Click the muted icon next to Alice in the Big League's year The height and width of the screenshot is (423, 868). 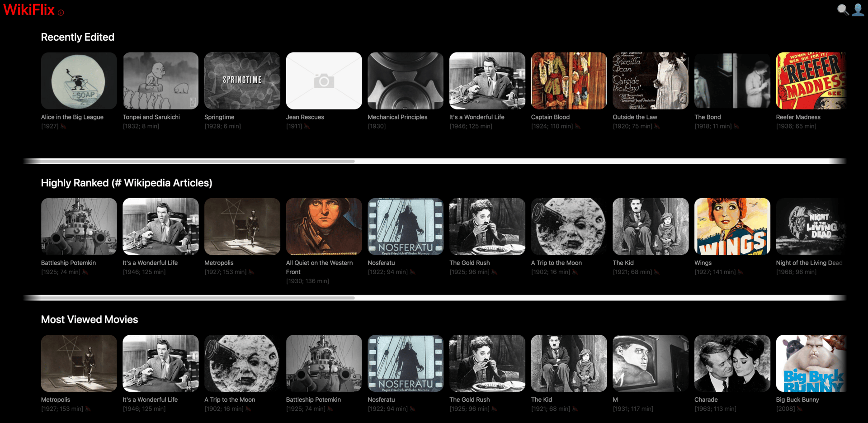click(63, 126)
